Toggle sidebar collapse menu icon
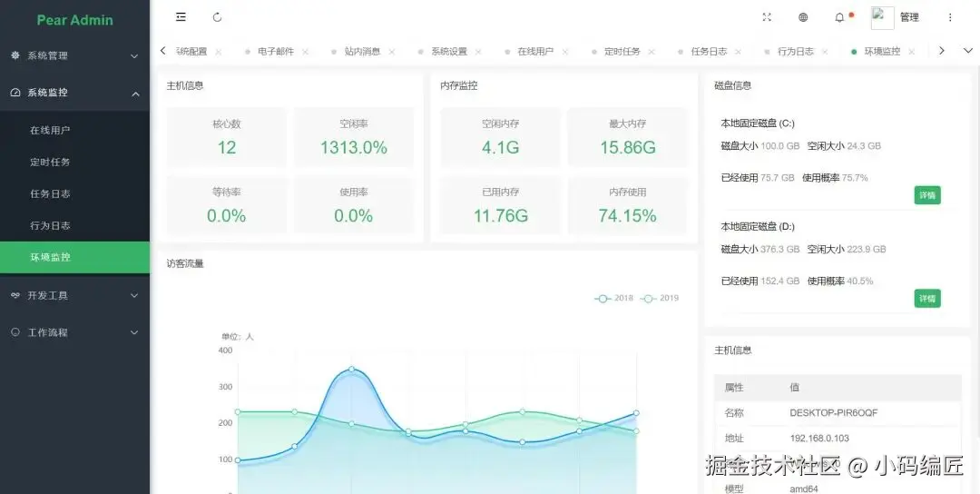 (x=181, y=17)
